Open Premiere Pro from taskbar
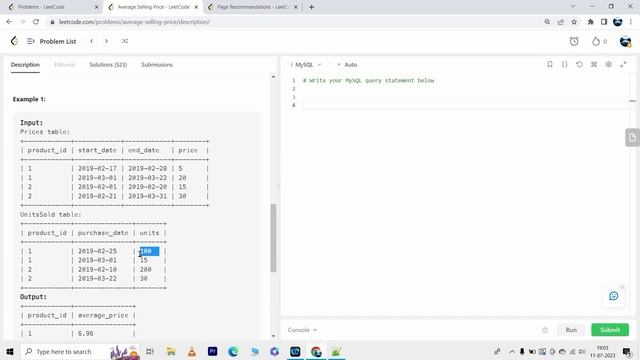Screen dimensions: 640x360 pyautogui.click(x=212, y=351)
